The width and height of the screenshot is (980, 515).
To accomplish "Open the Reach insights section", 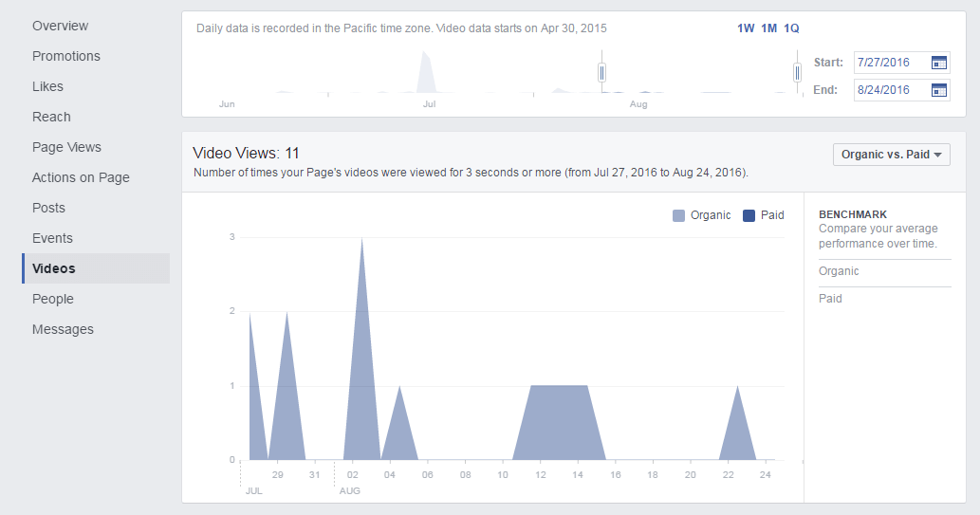I will point(51,117).
